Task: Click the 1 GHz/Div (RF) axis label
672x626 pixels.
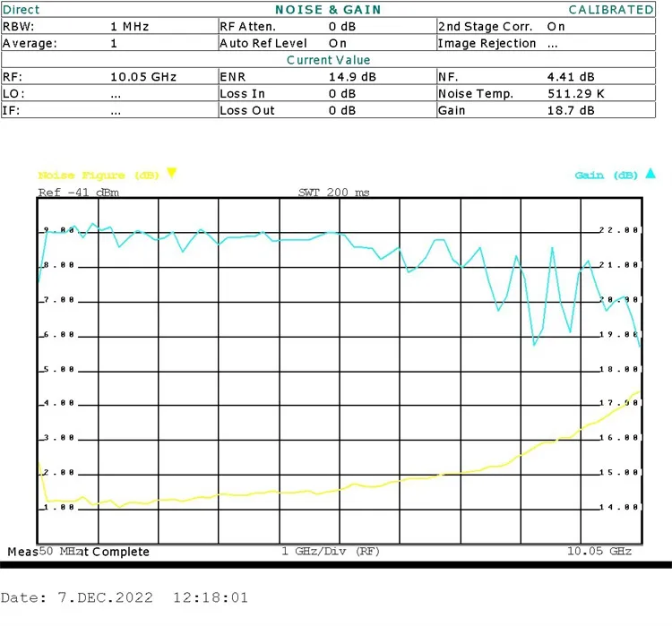Action: pyautogui.click(x=331, y=551)
